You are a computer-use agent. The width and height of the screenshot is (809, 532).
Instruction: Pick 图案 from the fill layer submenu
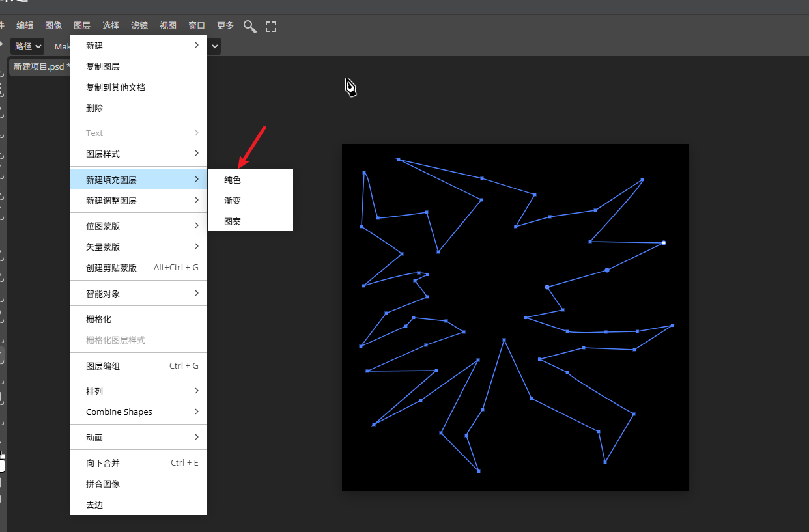pyautogui.click(x=251, y=221)
